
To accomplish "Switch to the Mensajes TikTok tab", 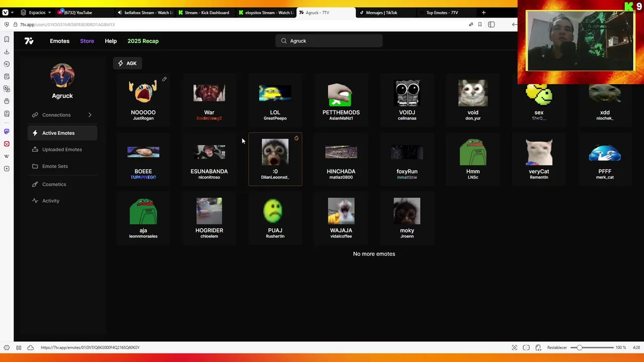I will (x=385, y=13).
